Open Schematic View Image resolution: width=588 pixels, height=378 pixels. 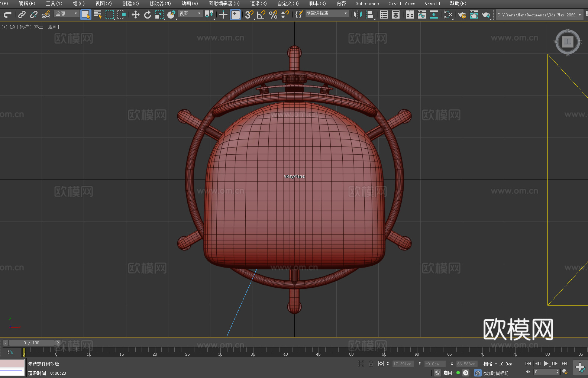[x=448, y=14]
